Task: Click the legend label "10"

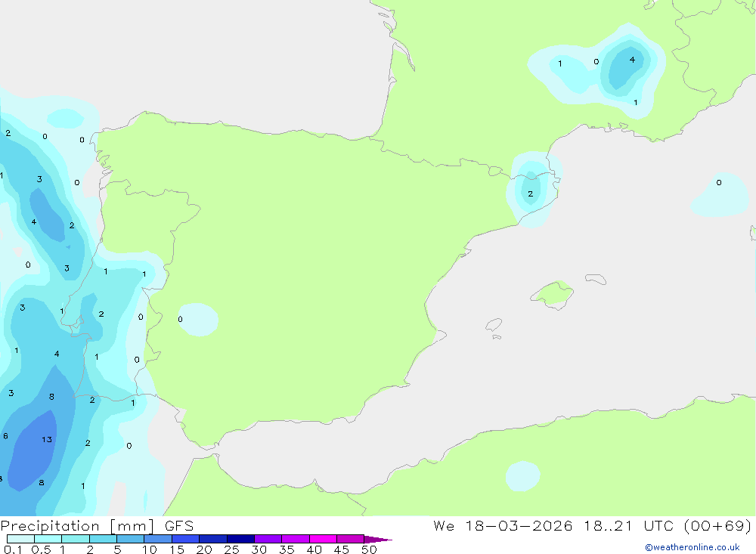Action: point(150,549)
